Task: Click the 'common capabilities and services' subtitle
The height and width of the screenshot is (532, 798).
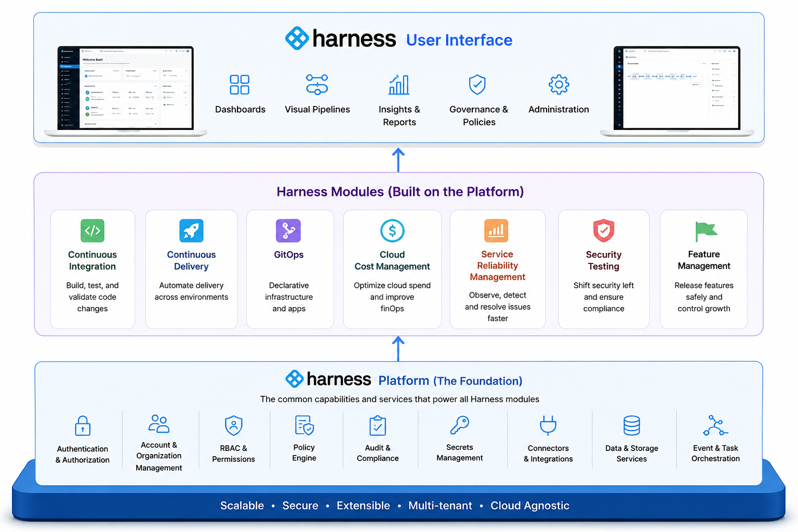Action: (x=400, y=399)
